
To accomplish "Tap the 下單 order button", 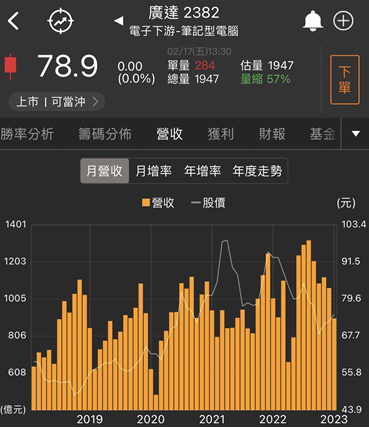I will [345, 80].
